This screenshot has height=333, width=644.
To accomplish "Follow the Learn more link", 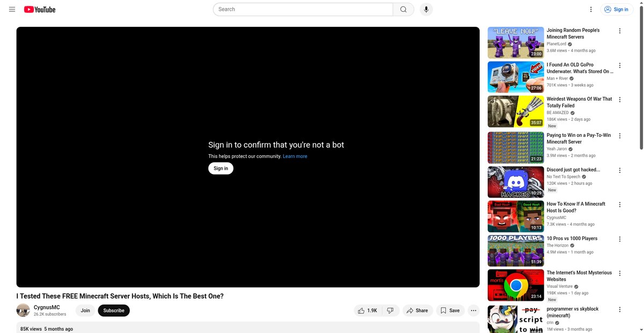I will coord(295,156).
